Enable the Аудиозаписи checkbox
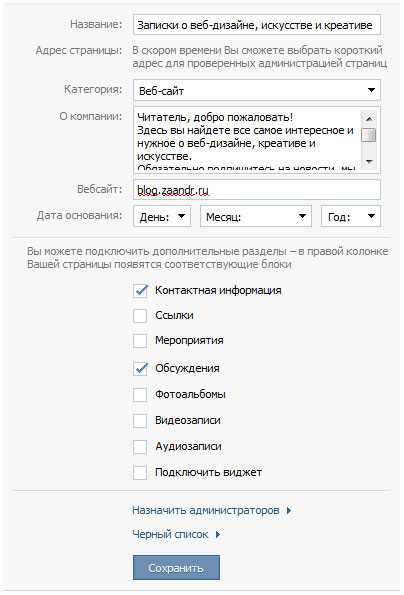 click(x=140, y=447)
